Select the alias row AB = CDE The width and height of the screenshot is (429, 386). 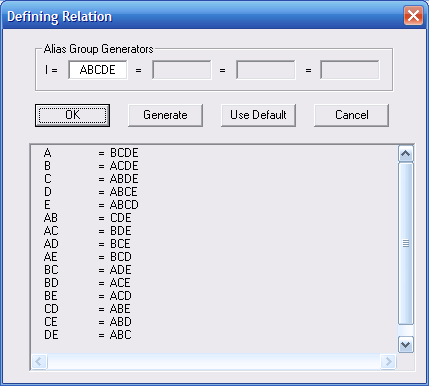(87, 218)
